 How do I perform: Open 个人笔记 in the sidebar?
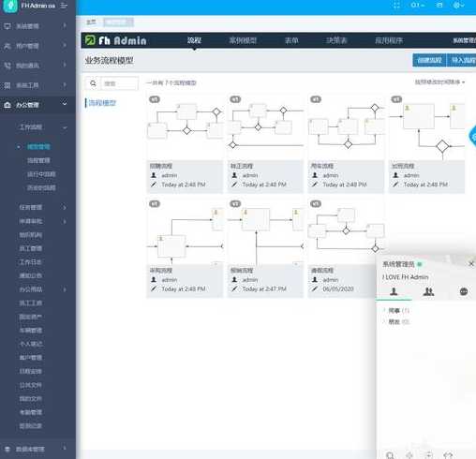pyautogui.click(x=31, y=344)
